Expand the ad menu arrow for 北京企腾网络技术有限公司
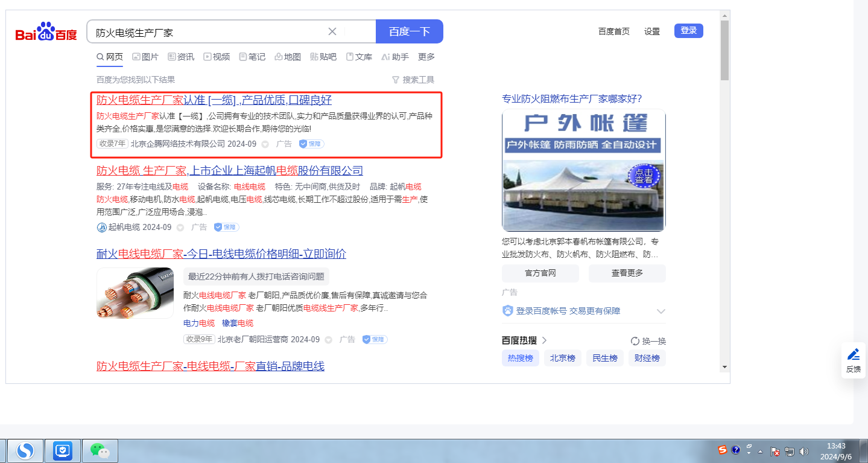 [x=265, y=144]
